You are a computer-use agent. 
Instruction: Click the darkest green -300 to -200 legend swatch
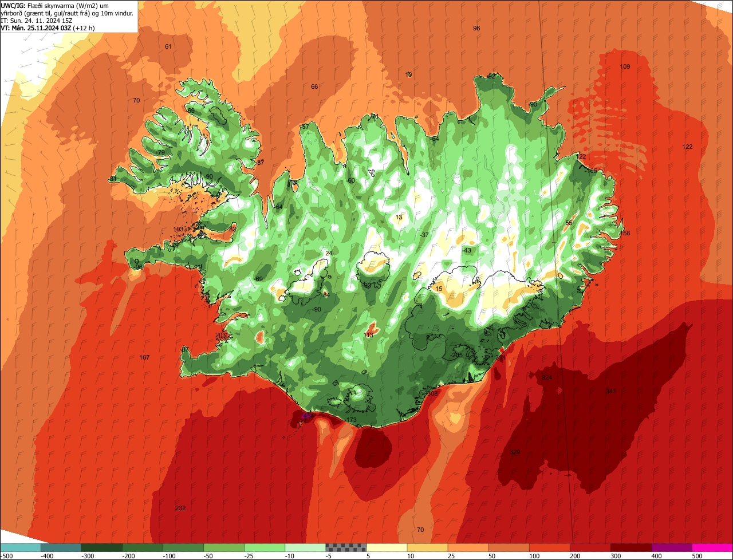(x=102, y=547)
